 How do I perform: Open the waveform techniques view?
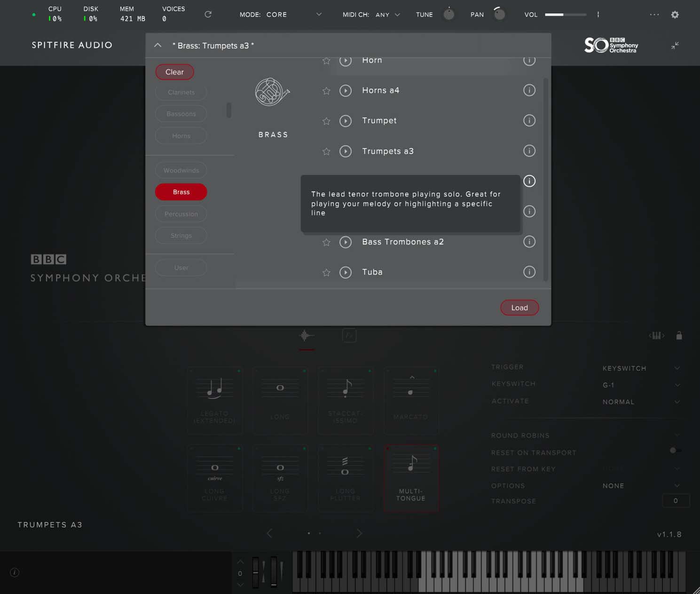(307, 336)
